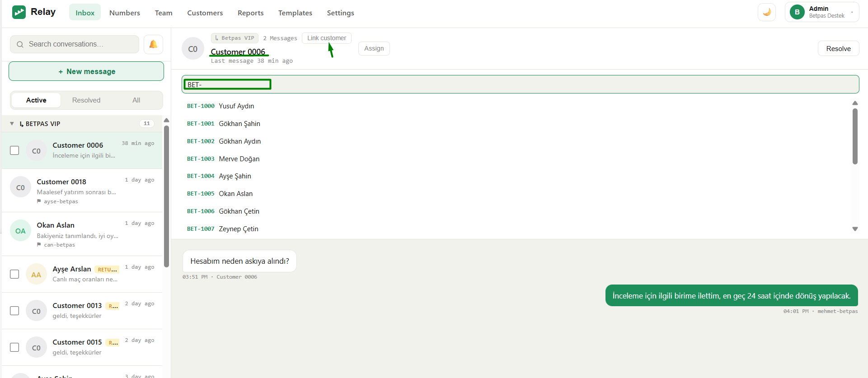Image resolution: width=868 pixels, height=378 pixels.
Task: Go to Numbers menu
Action: pos(125,13)
